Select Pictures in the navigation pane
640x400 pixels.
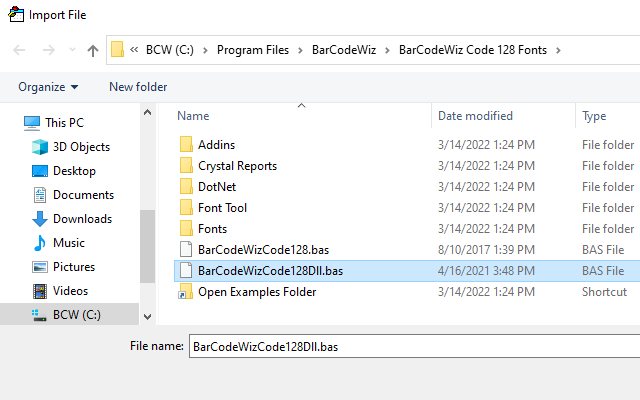tap(74, 267)
